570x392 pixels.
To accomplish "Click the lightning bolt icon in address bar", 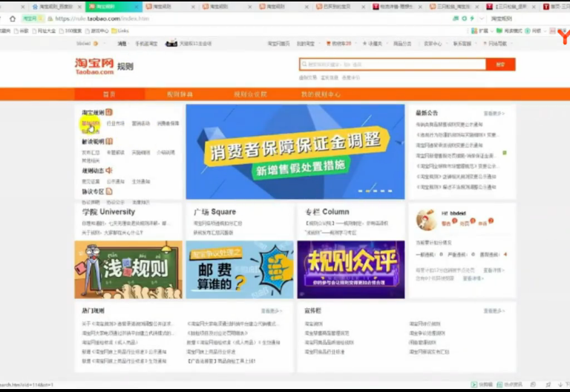I will tap(472, 18).
